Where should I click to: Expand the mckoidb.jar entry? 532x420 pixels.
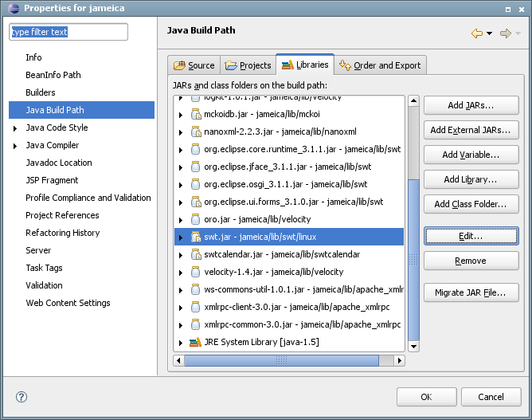181,115
